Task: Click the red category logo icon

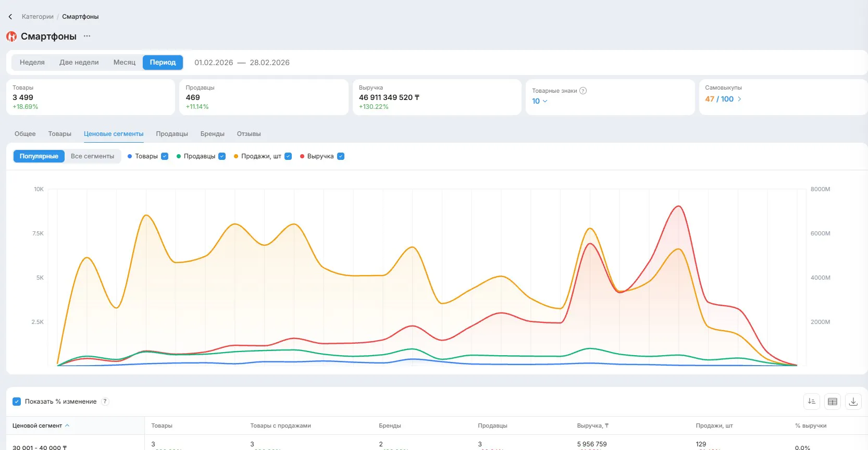Action: point(11,36)
